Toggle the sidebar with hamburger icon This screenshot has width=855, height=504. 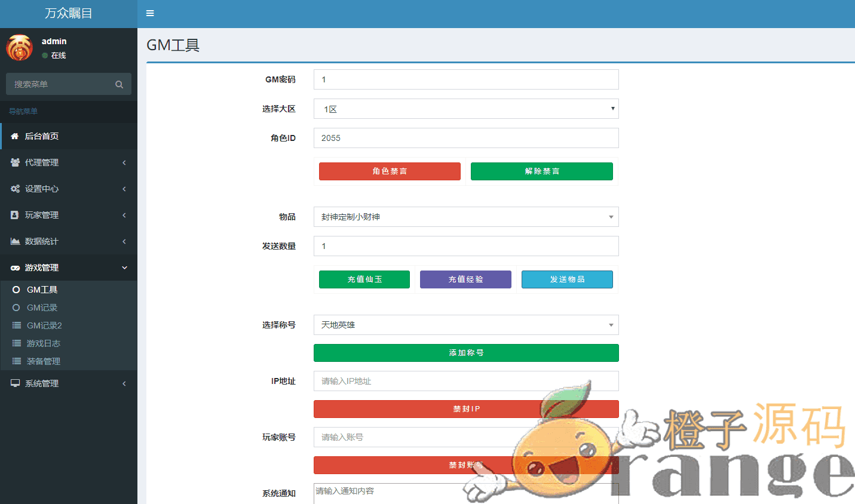pyautogui.click(x=150, y=13)
